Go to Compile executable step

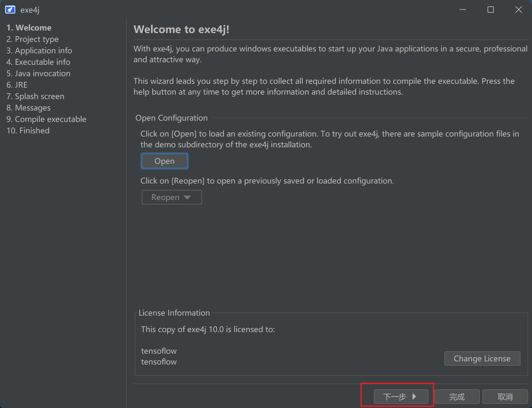coord(46,119)
